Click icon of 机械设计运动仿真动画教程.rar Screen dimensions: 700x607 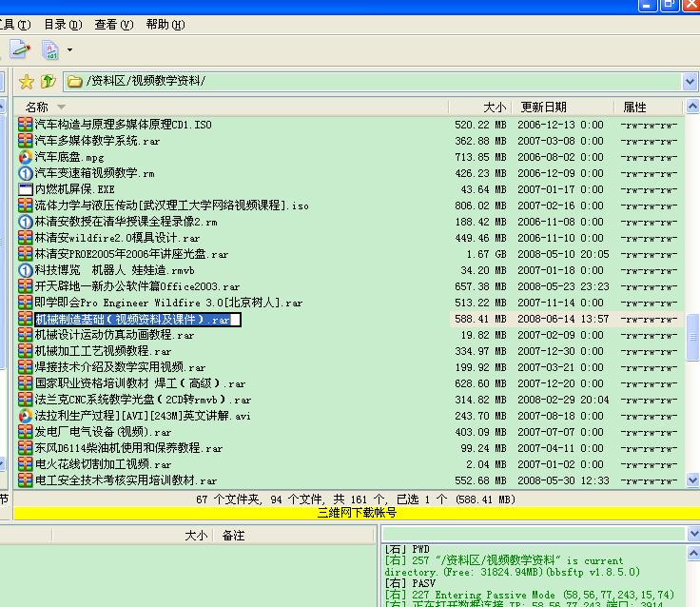26,335
